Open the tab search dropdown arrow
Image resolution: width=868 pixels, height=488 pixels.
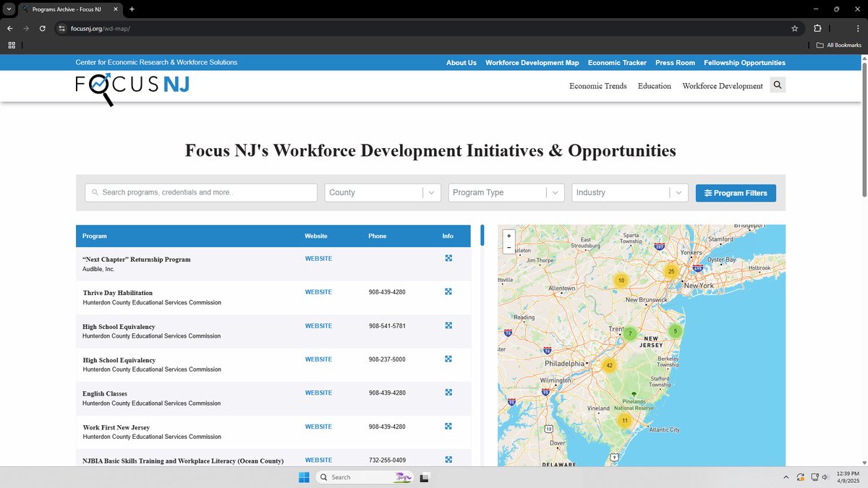[9, 9]
